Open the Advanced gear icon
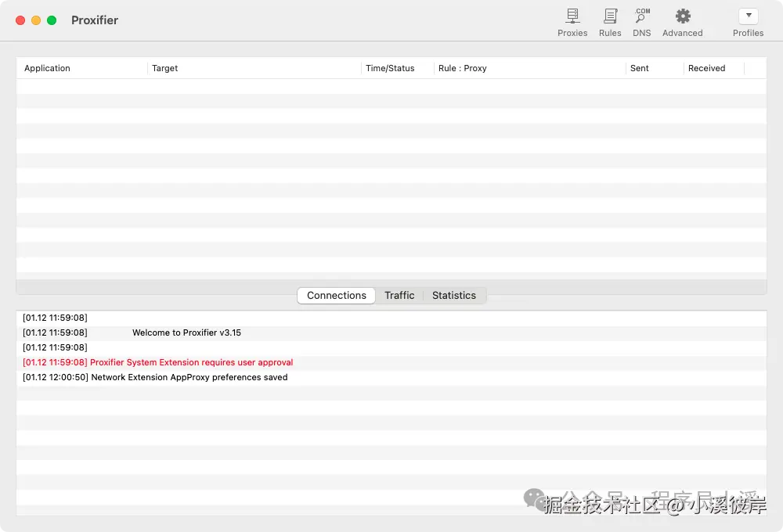 pos(683,16)
